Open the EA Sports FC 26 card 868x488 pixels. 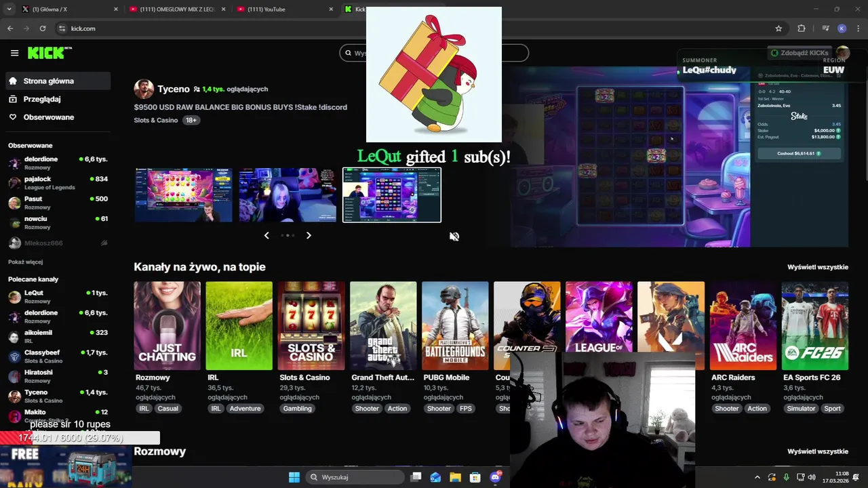point(815,325)
